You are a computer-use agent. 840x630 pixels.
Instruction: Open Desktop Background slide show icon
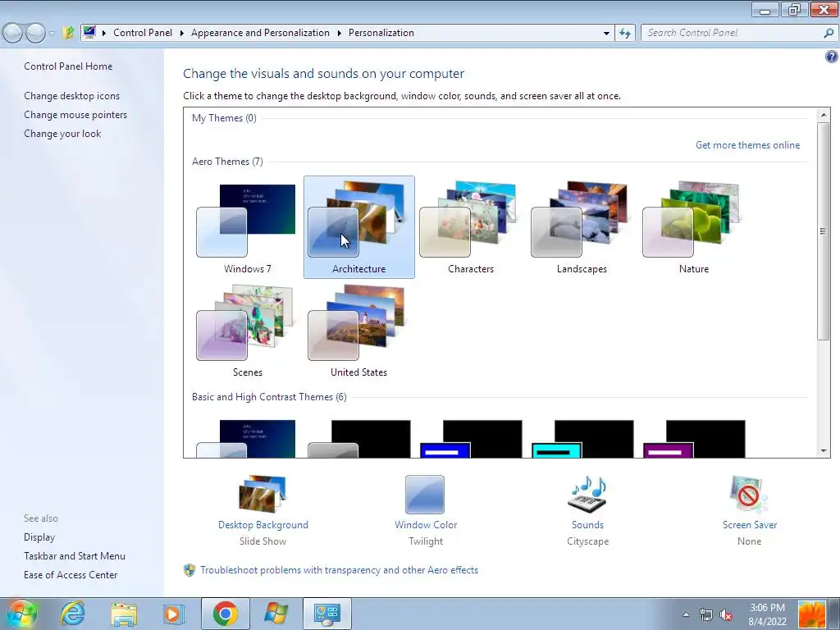pos(263,493)
